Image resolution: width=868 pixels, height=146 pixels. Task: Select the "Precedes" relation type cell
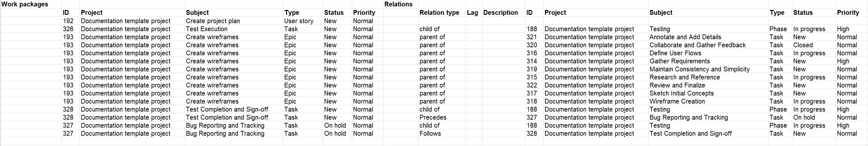pyautogui.click(x=433, y=117)
